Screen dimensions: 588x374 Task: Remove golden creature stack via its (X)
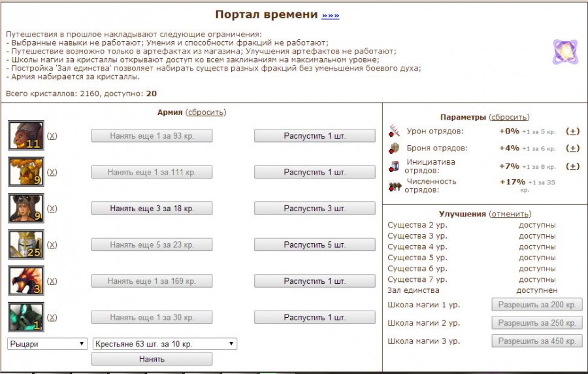pyautogui.click(x=52, y=172)
